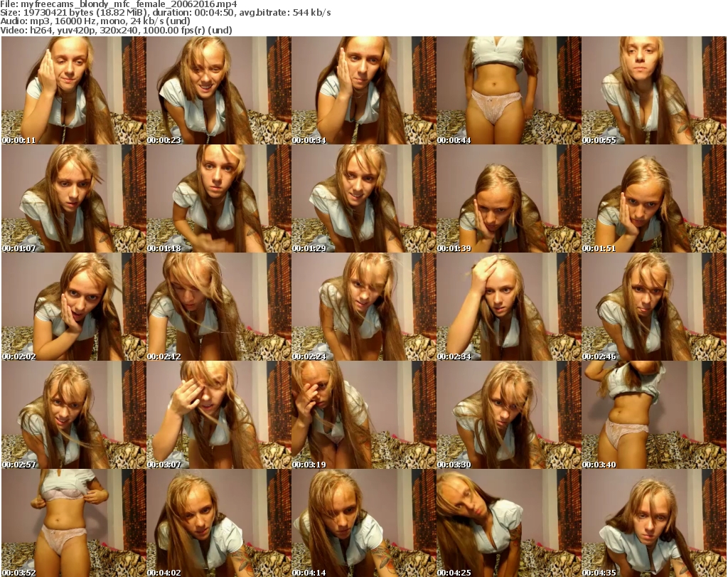
Task: Click the frame stamped 00:02:34
Action: point(508,307)
